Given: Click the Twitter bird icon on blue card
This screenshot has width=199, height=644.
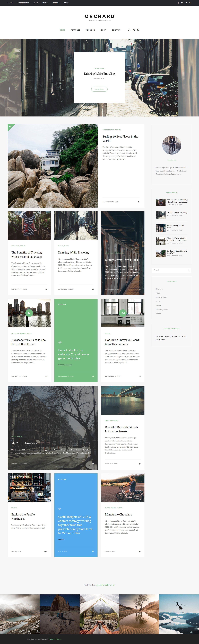Looking at the screenshot, I should coord(60,509).
